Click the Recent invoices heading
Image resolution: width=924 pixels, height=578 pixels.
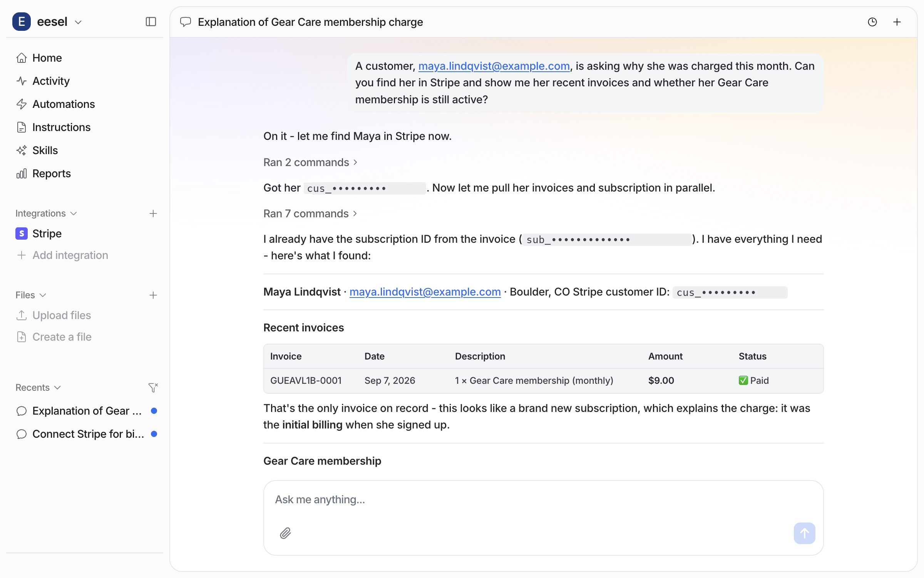(x=303, y=328)
